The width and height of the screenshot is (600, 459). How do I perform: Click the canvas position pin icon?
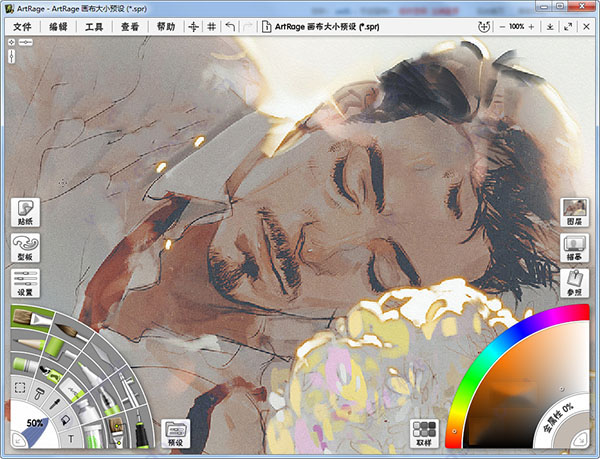(12, 42)
